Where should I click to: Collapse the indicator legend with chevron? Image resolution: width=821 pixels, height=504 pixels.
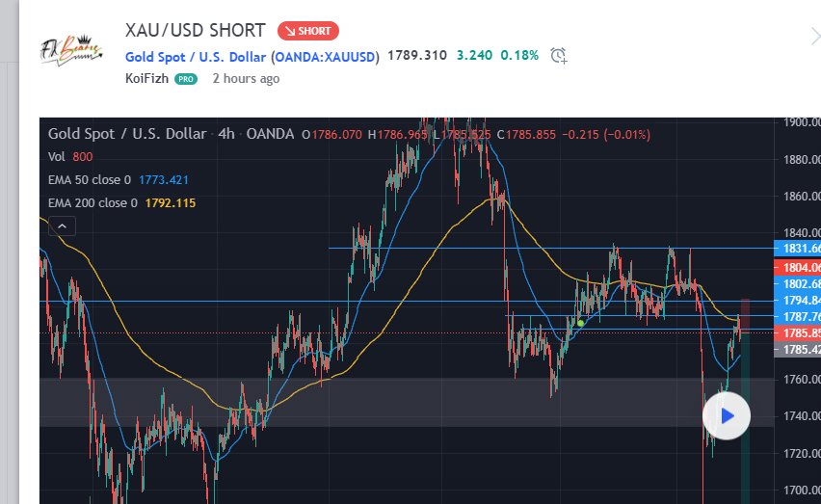pos(62,226)
